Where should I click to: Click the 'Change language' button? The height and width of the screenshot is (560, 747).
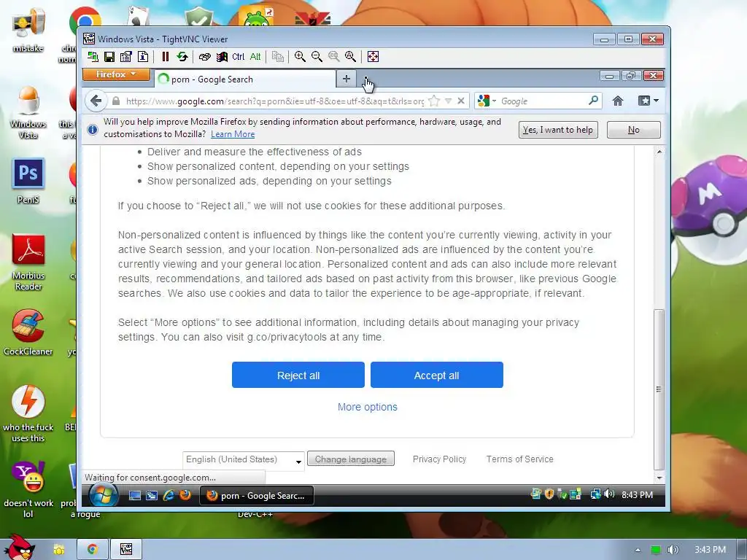coord(351,459)
